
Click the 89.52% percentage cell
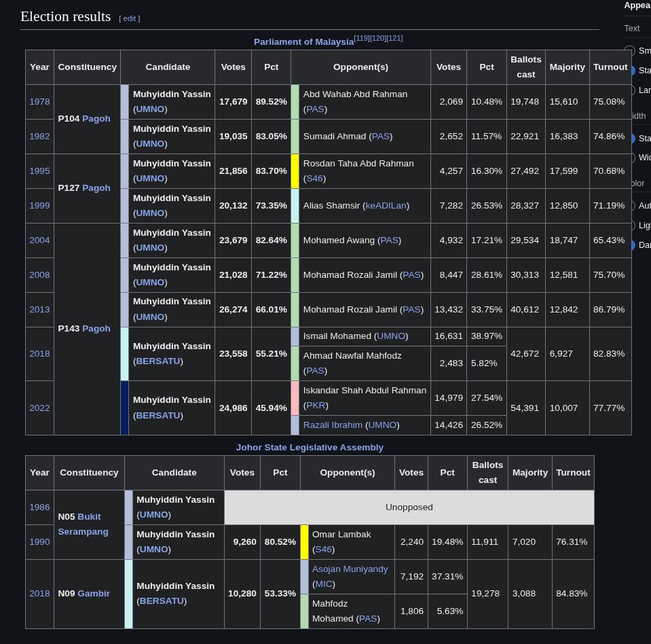click(271, 102)
